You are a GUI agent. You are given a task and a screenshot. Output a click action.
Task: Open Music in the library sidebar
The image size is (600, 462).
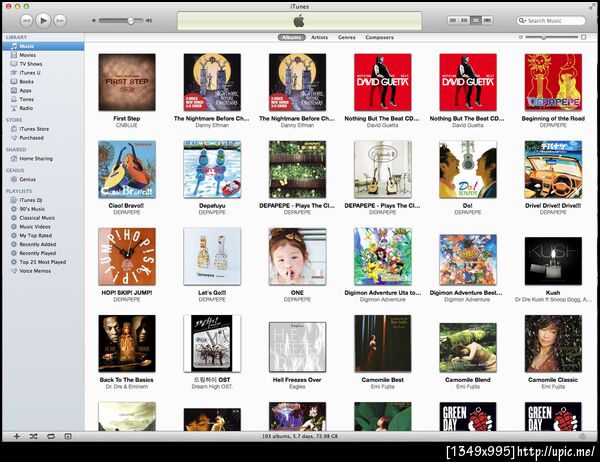click(x=43, y=46)
